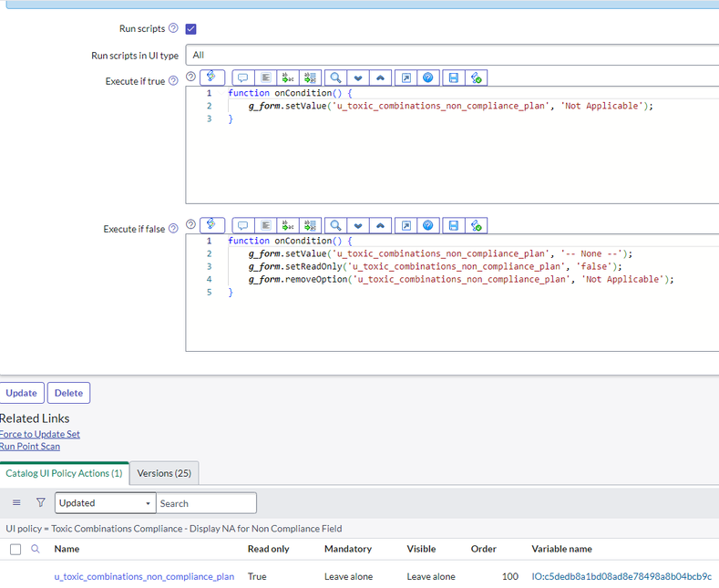Viewport: 719px width, 588px height.
Task: Open u_toxic_combinations_non_compliance_plan record link
Action: (x=145, y=576)
